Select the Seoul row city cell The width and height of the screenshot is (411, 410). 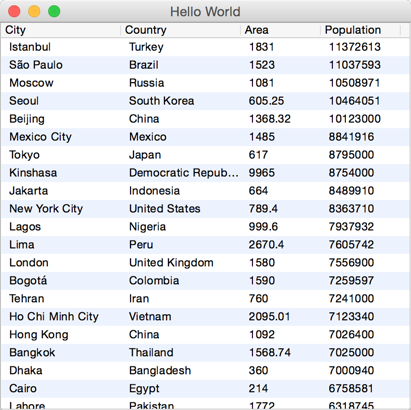[24, 101]
